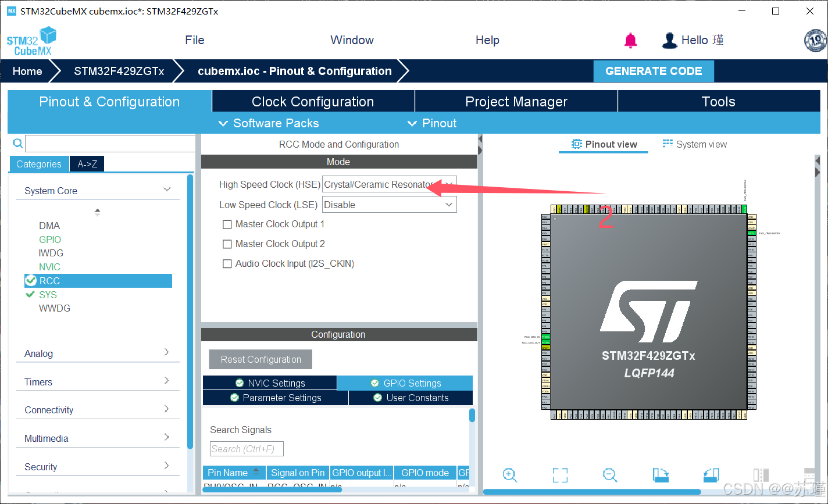Select WWDG in System Core list
The image size is (828, 504).
(x=55, y=308)
